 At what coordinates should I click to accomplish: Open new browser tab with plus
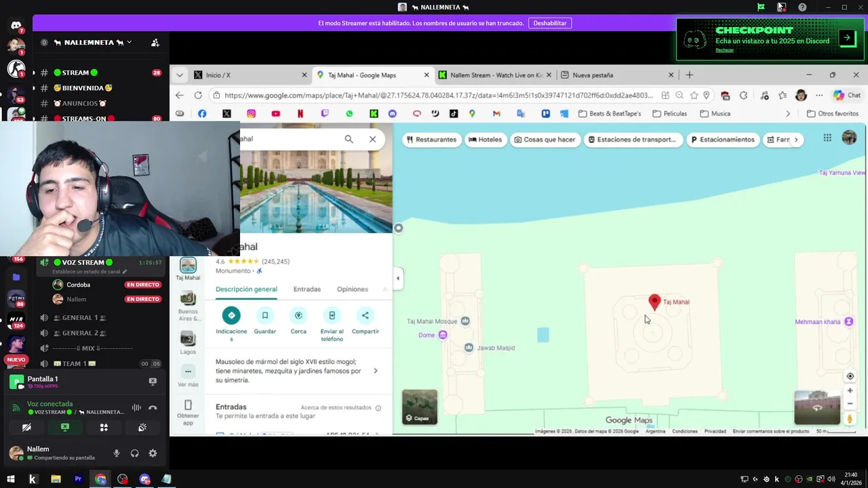click(690, 75)
